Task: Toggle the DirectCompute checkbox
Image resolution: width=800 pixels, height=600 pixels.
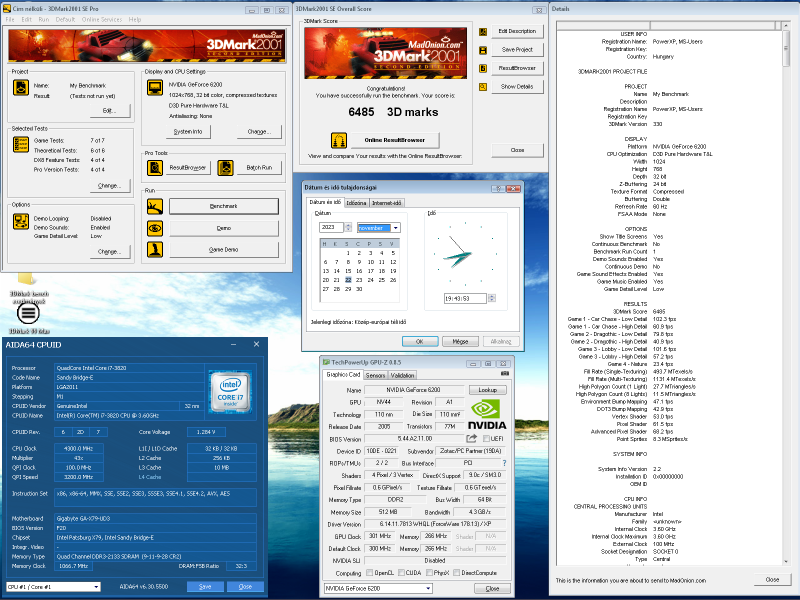Action: coord(457,572)
